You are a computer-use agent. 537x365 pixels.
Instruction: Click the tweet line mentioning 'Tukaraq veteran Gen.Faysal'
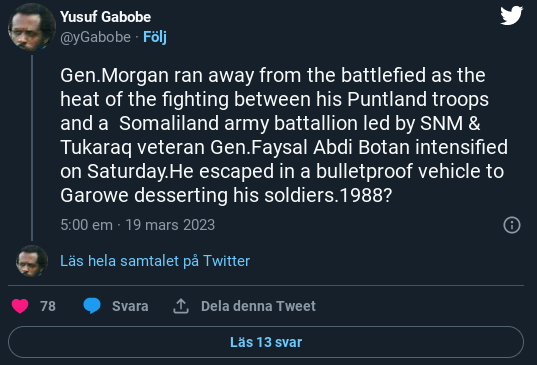point(284,148)
